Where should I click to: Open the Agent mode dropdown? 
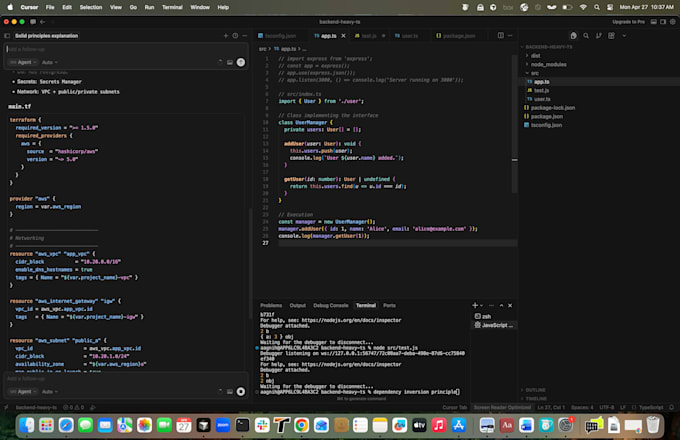pyautogui.click(x=23, y=62)
